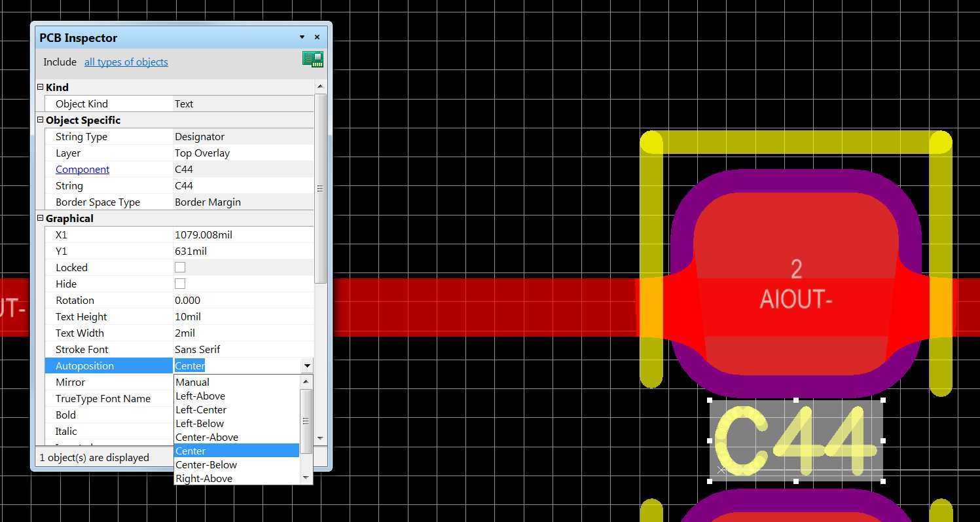Close the PCB Inspector panel
Image resolution: width=980 pixels, height=522 pixels.
pyautogui.click(x=317, y=37)
